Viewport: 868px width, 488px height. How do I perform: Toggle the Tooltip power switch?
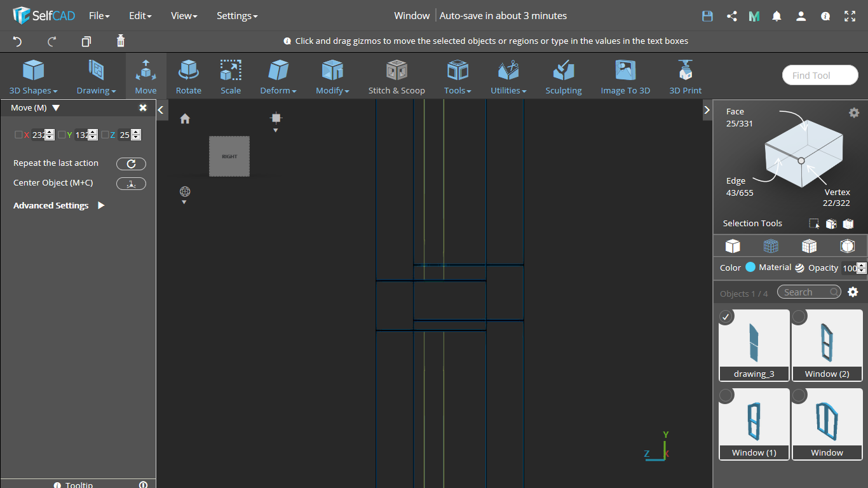143,485
